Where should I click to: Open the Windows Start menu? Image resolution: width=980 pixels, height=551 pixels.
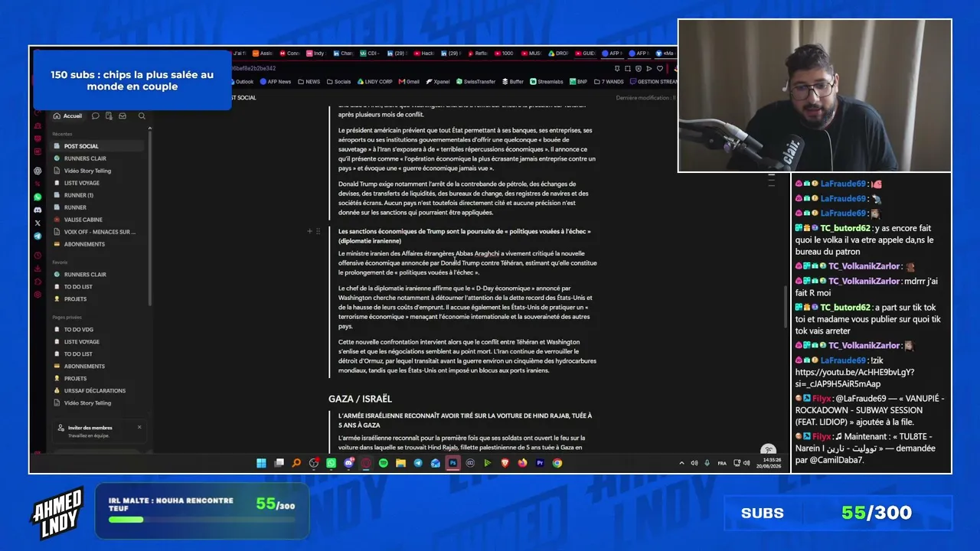[x=261, y=463]
